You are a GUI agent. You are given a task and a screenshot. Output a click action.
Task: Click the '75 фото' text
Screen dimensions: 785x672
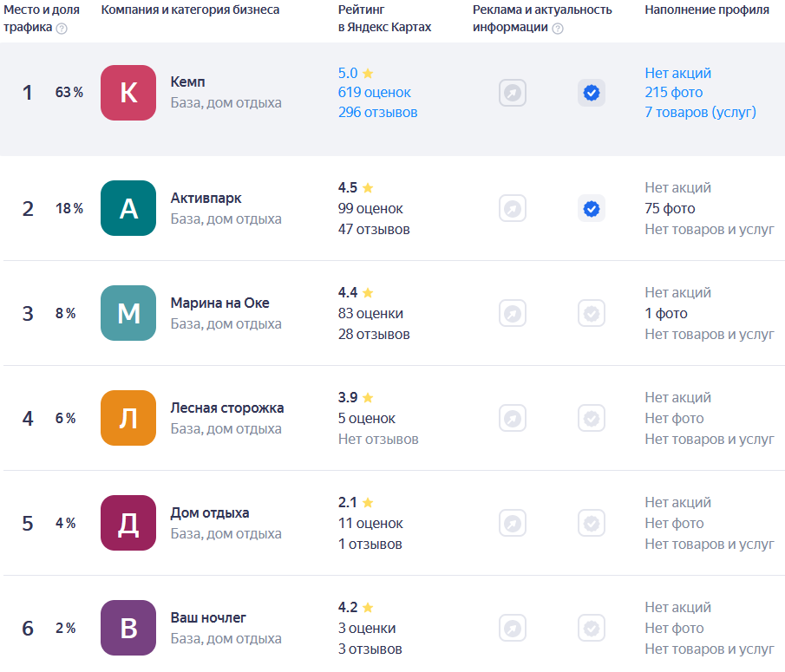[670, 209]
